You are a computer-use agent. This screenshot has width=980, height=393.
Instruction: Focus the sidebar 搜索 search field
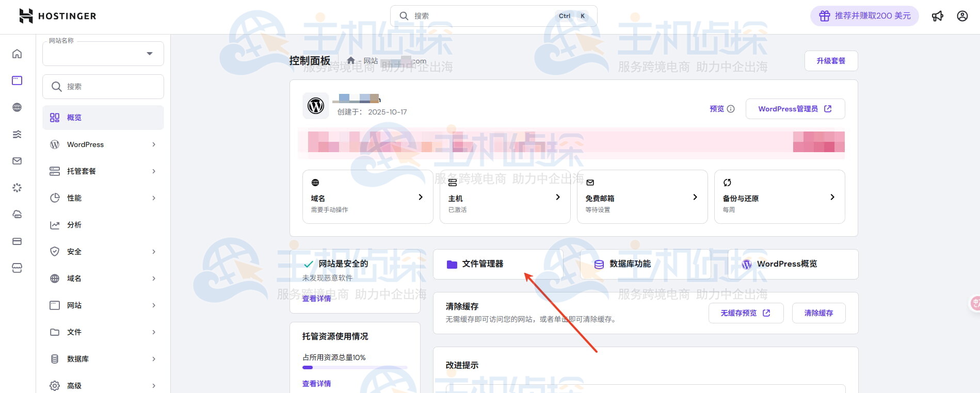point(103,87)
